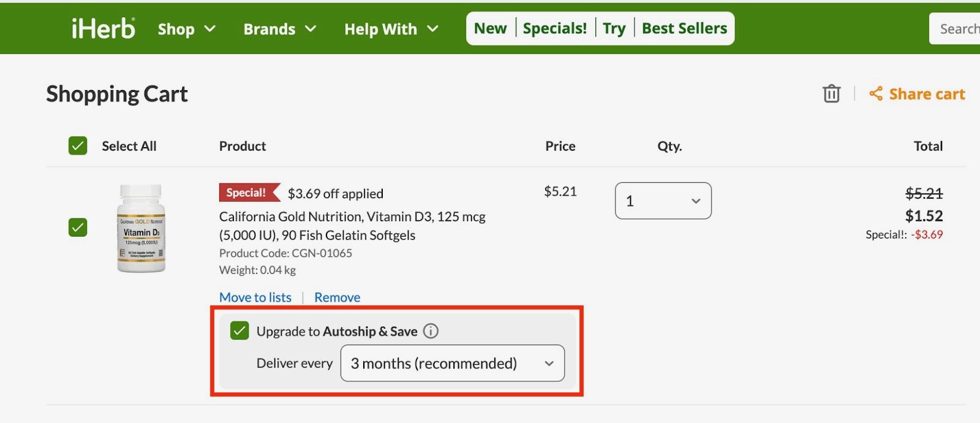Click the red Special! tag badge

[247, 192]
